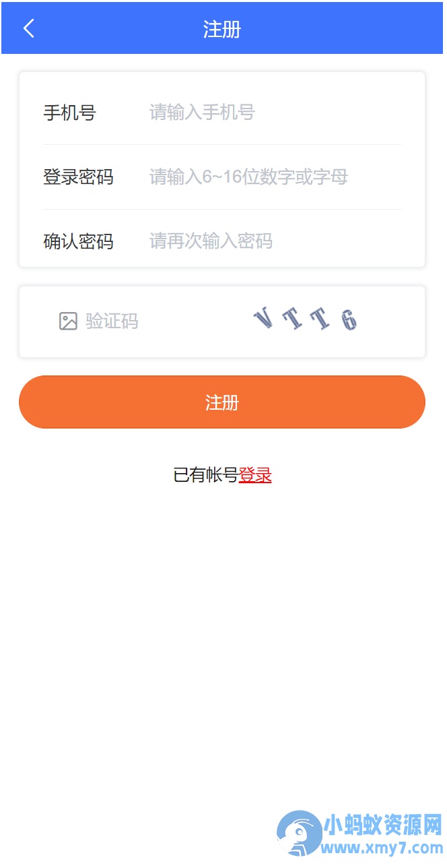Tap the orange 注册 button
The width and height of the screenshot is (447, 868).
tap(222, 402)
